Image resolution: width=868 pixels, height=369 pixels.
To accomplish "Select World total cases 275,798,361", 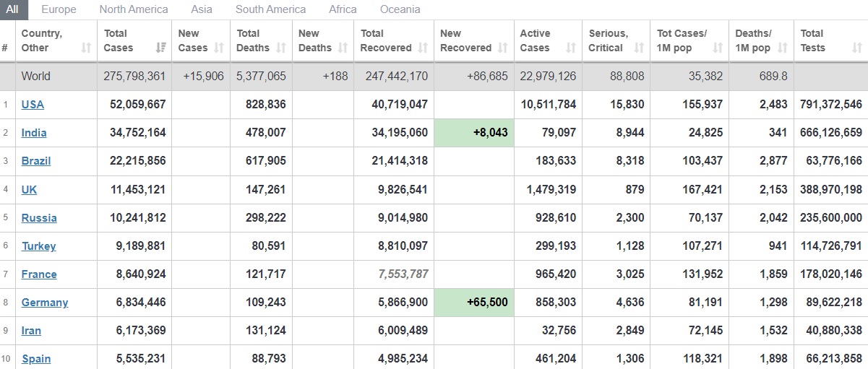I will (135, 77).
